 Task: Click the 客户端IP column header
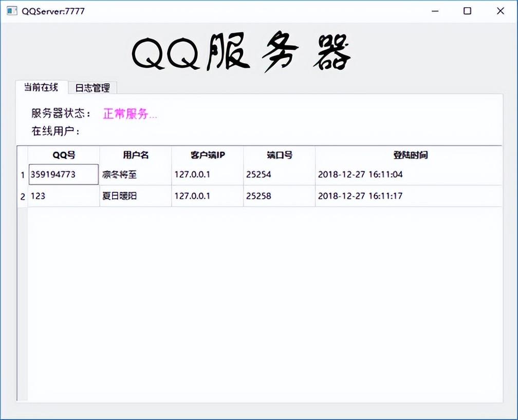[x=208, y=155]
